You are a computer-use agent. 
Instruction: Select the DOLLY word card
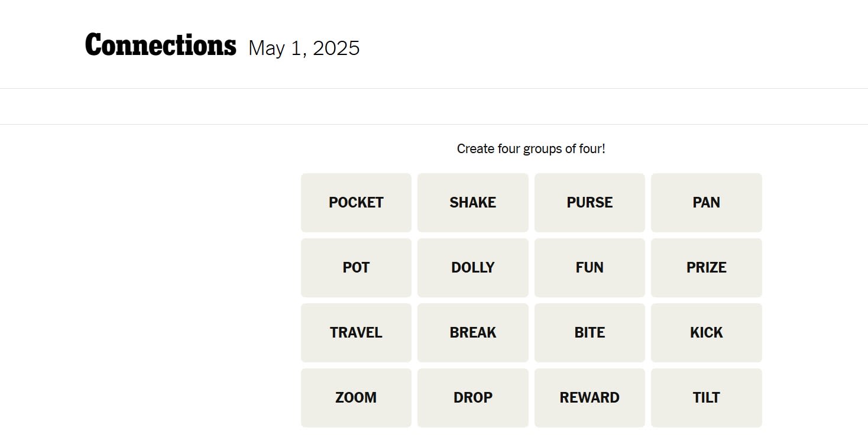(472, 267)
